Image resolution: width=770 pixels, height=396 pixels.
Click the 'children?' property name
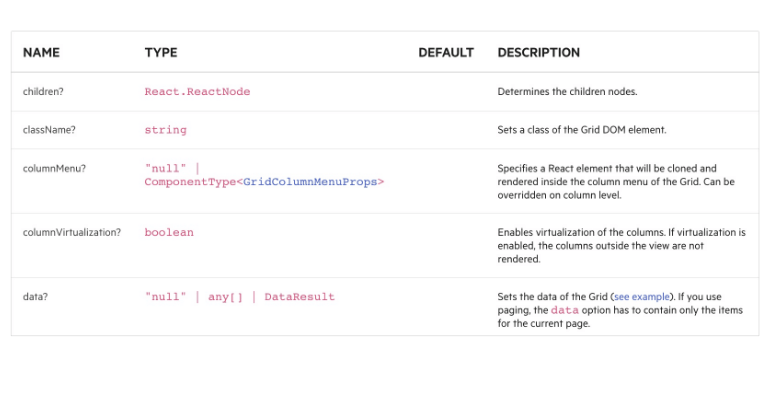[43, 92]
